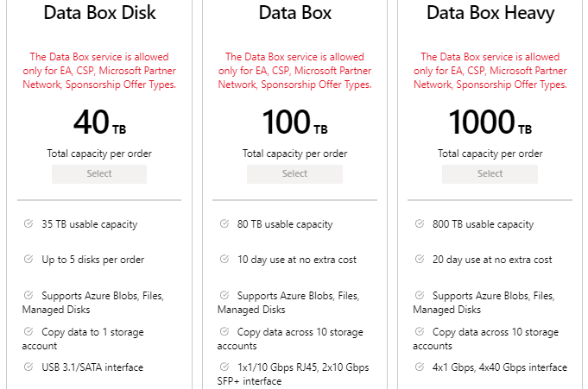The image size is (588, 389).
Task: Click checkmark icon beside USB 3.1/SATA interface
Action: pyautogui.click(x=28, y=367)
